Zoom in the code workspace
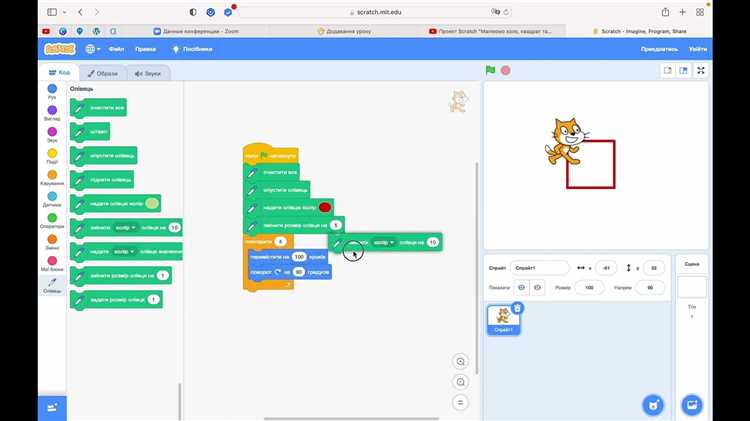750x421 pixels. coord(460,362)
